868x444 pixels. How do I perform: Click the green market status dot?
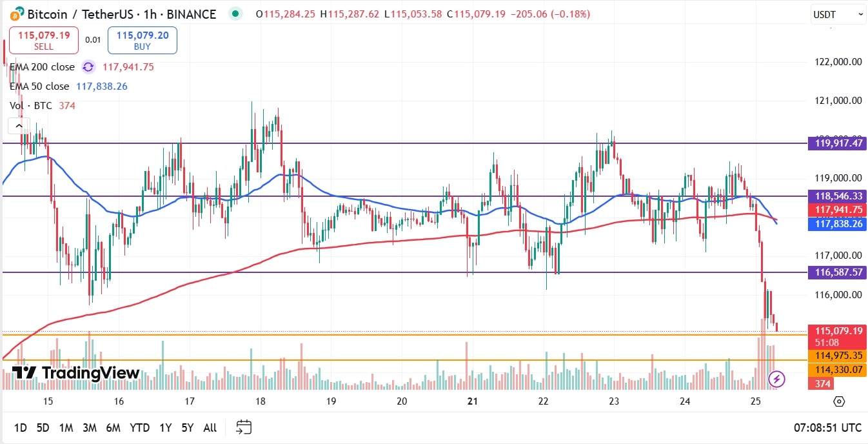click(236, 14)
